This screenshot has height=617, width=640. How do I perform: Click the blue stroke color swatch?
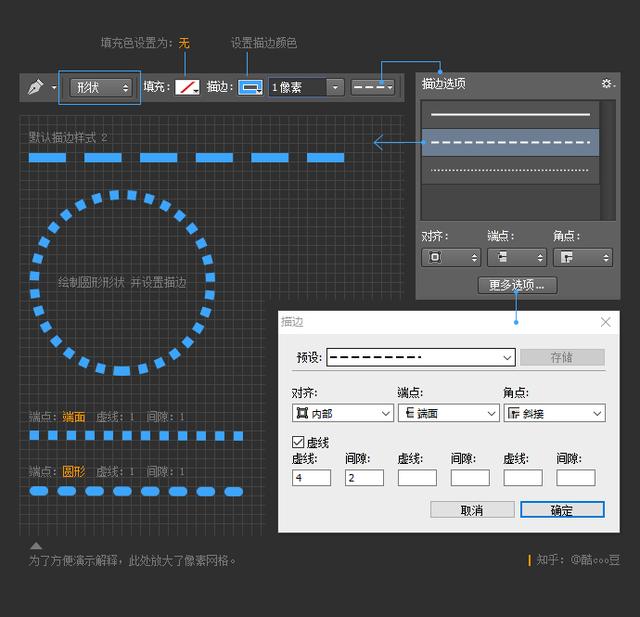click(250, 87)
